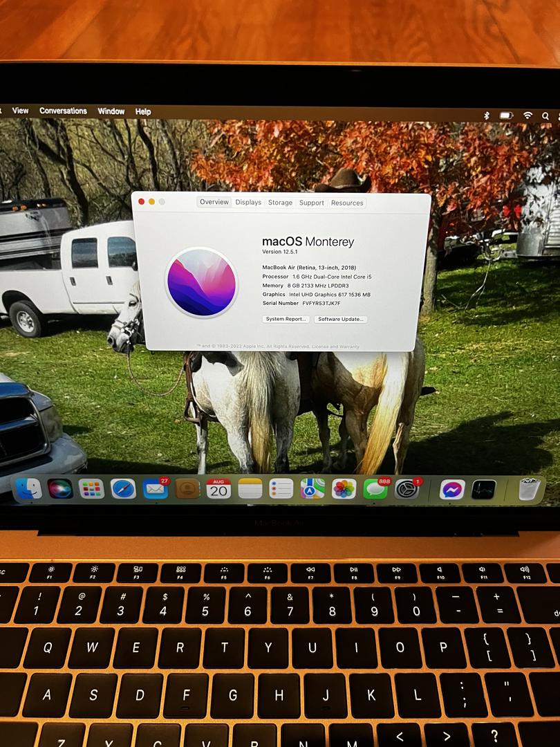Open the Conversations menu
Image resolution: width=560 pixels, height=747 pixels.
(x=64, y=111)
